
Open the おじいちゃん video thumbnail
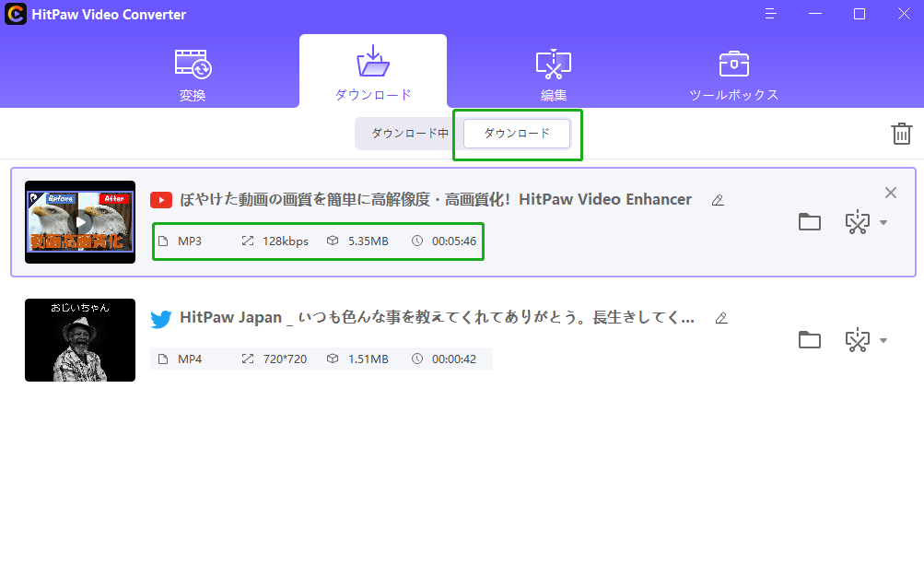80,340
